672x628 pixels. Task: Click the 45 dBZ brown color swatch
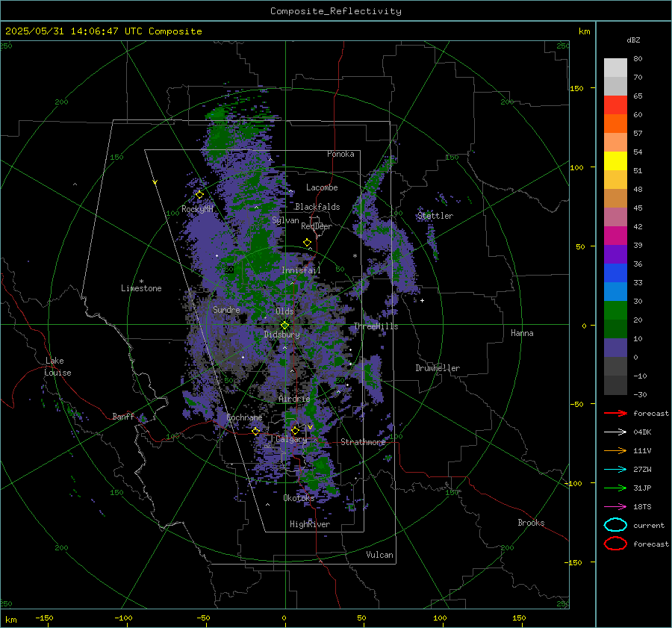615,198
